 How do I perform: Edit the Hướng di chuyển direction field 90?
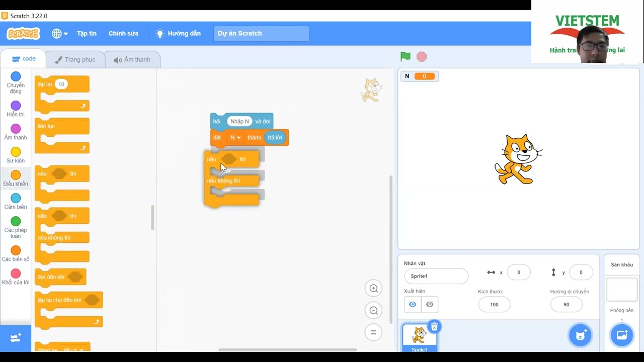[567, 304]
